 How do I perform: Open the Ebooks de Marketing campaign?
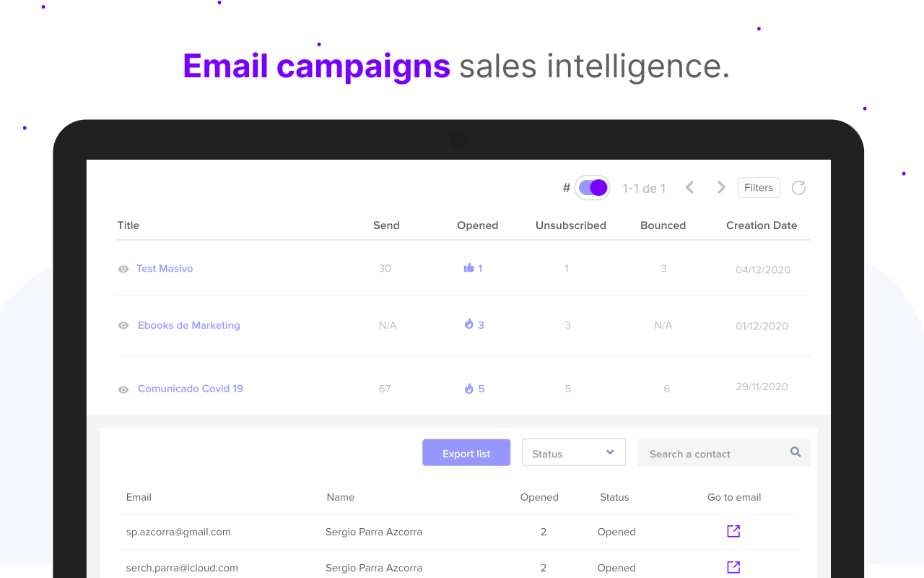click(189, 325)
